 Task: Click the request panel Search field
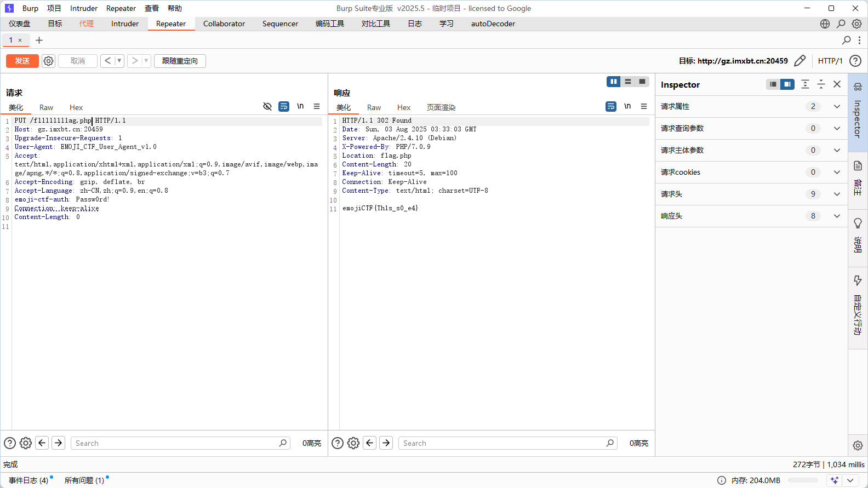[175, 443]
